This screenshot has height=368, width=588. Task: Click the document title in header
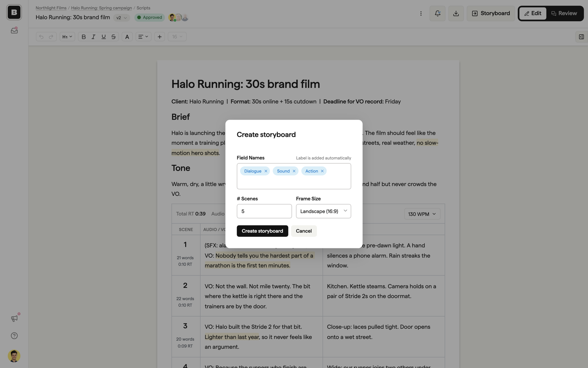[73, 17]
